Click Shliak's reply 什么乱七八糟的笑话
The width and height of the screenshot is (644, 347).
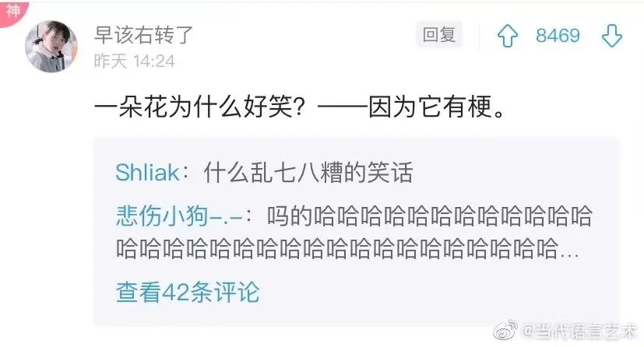[308, 172]
